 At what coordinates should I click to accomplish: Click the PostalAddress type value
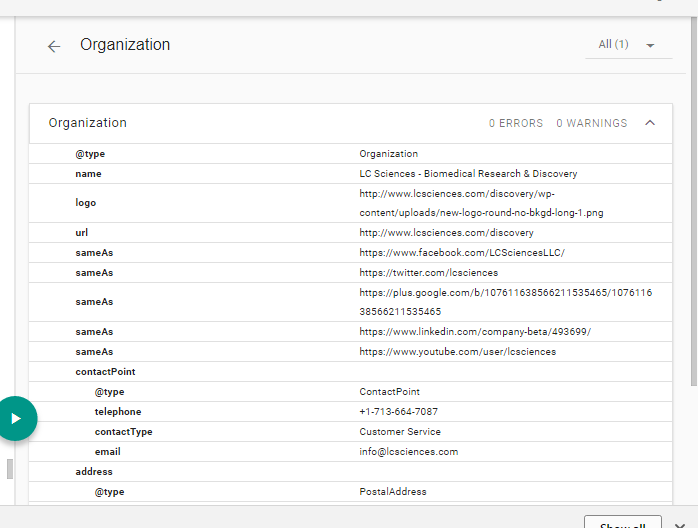click(393, 492)
